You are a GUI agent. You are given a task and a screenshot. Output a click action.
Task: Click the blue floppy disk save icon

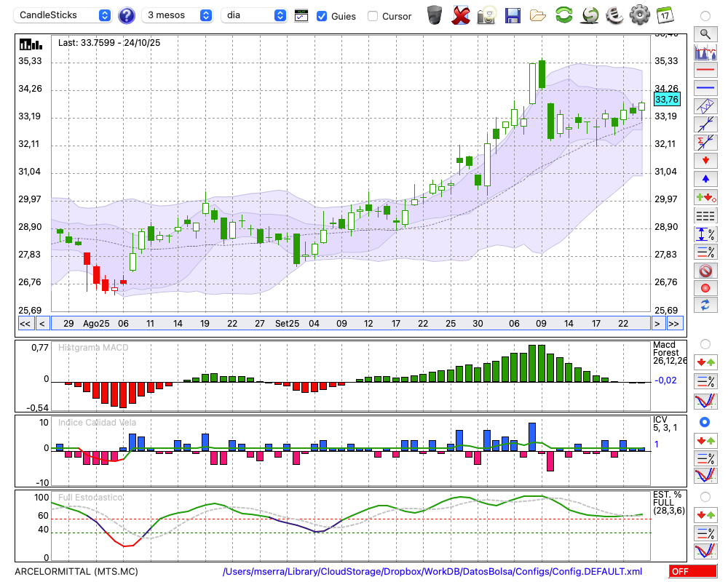point(513,15)
